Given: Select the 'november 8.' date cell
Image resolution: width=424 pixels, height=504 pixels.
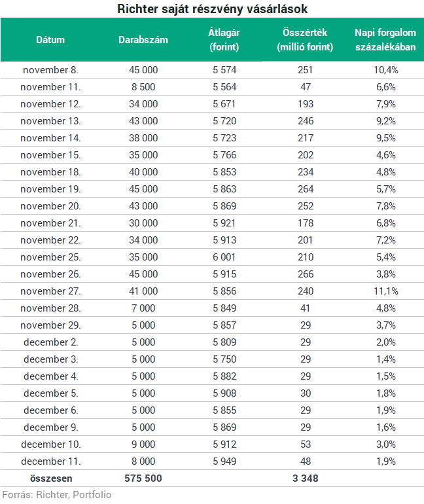Looking at the screenshot, I should click(51, 70).
